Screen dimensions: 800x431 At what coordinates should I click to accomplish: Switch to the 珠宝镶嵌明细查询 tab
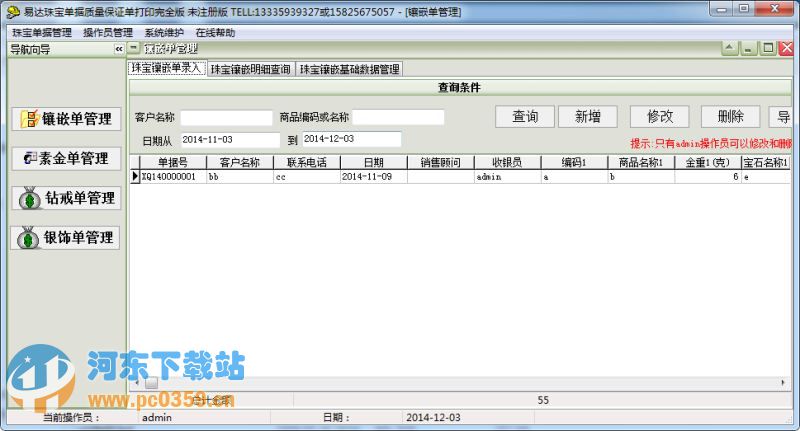coord(251,69)
